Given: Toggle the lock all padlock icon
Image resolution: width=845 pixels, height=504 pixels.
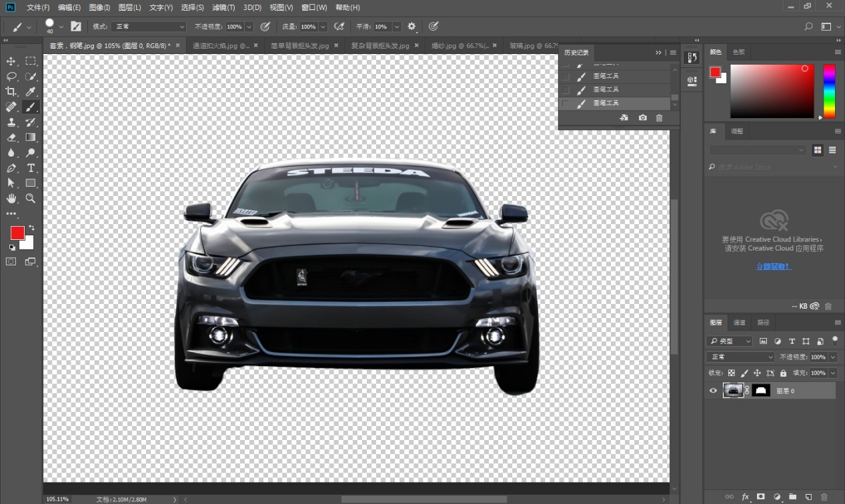Looking at the screenshot, I should click(783, 373).
